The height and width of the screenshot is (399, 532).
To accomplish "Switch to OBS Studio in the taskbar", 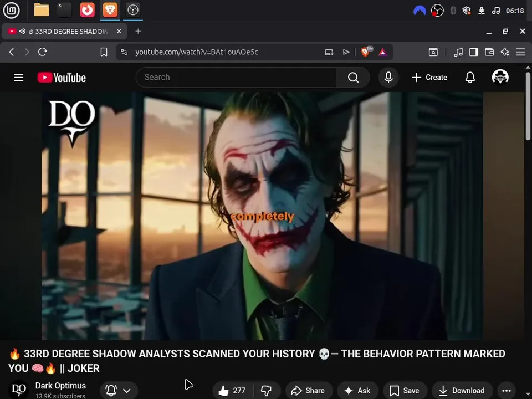I will (132, 10).
